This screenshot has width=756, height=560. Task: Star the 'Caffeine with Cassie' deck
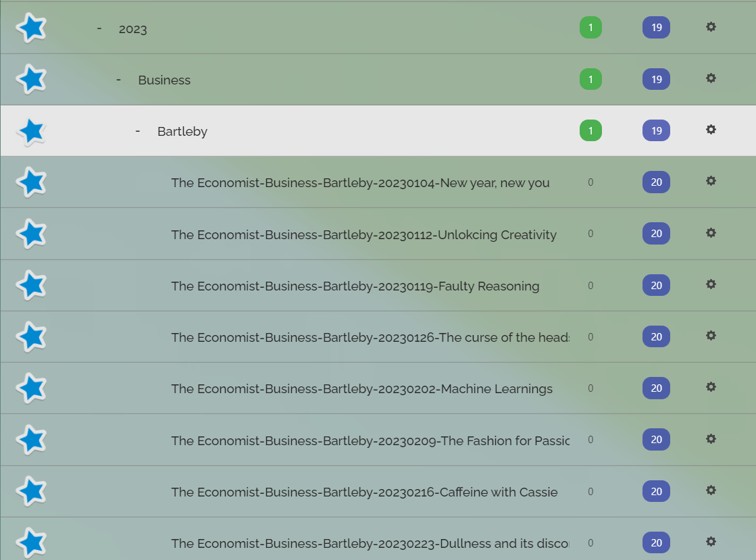click(x=31, y=491)
